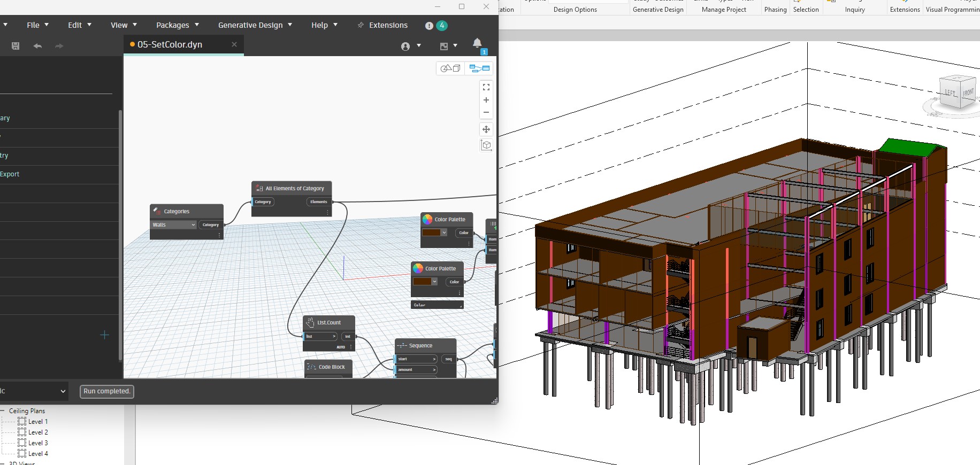Open the Walls dropdown in Categories node
Viewport: 980px width, 465px height.
[x=174, y=225]
